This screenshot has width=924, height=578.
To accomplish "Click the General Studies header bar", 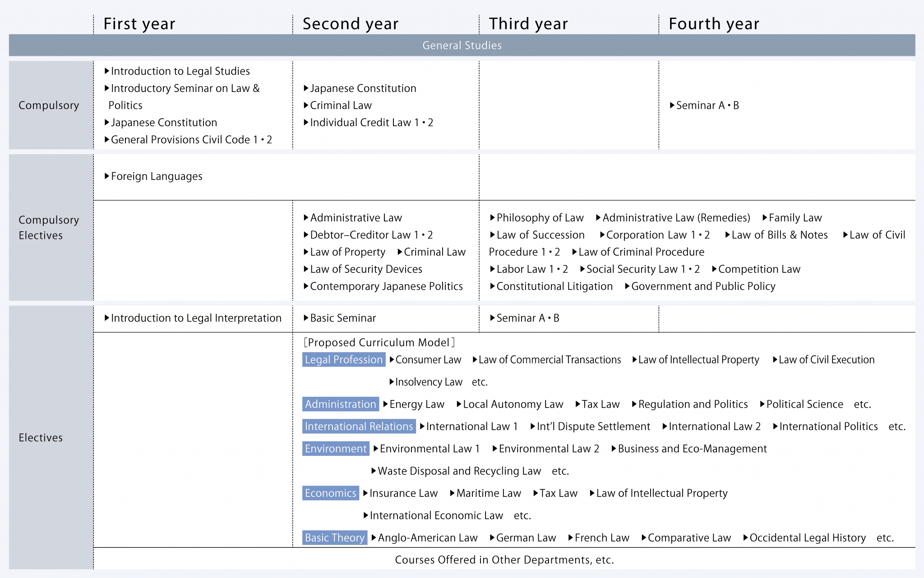I will click(462, 46).
